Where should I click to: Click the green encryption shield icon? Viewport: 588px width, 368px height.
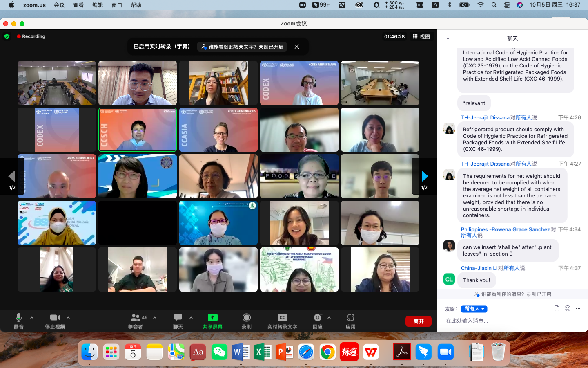[7, 36]
